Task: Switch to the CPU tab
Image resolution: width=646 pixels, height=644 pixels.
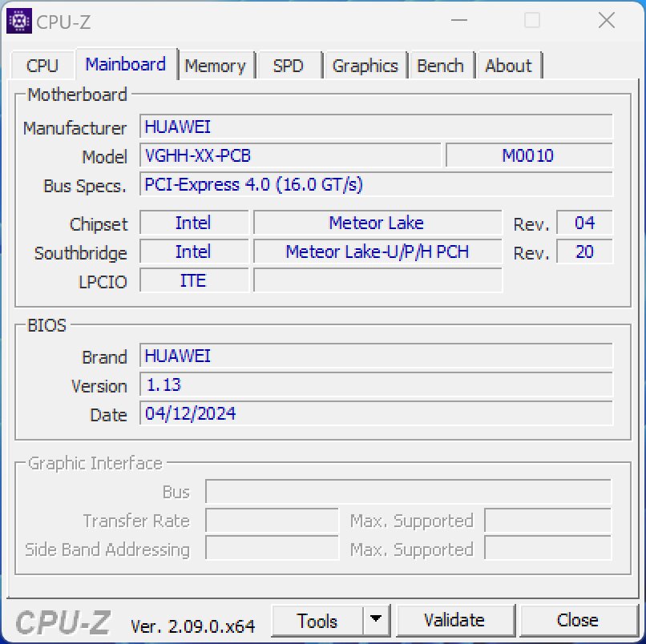Action: [42, 66]
